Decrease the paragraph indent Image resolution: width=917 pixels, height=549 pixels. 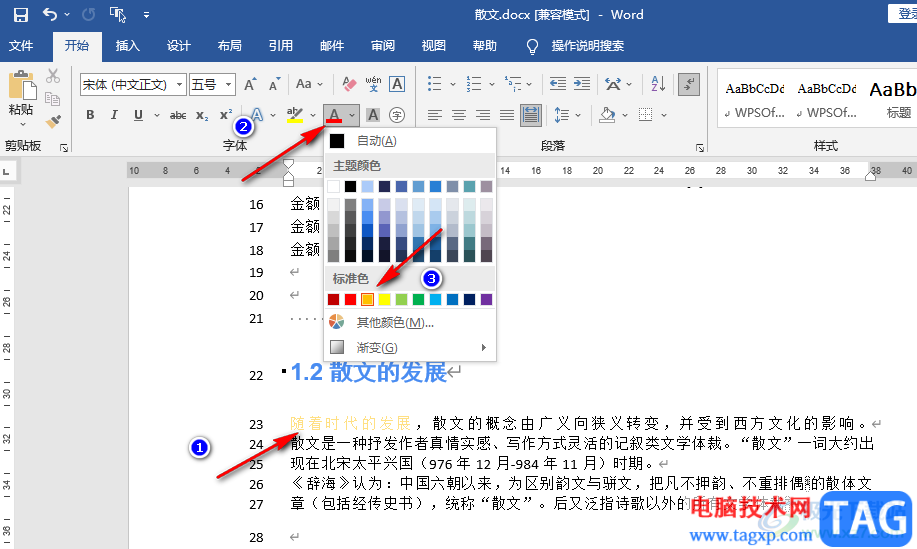point(558,84)
